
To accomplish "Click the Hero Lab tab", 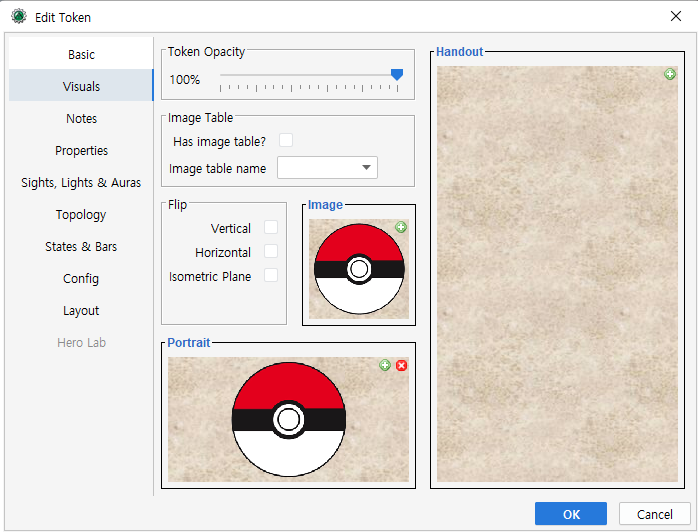I will pyautogui.click(x=81, y=343).
